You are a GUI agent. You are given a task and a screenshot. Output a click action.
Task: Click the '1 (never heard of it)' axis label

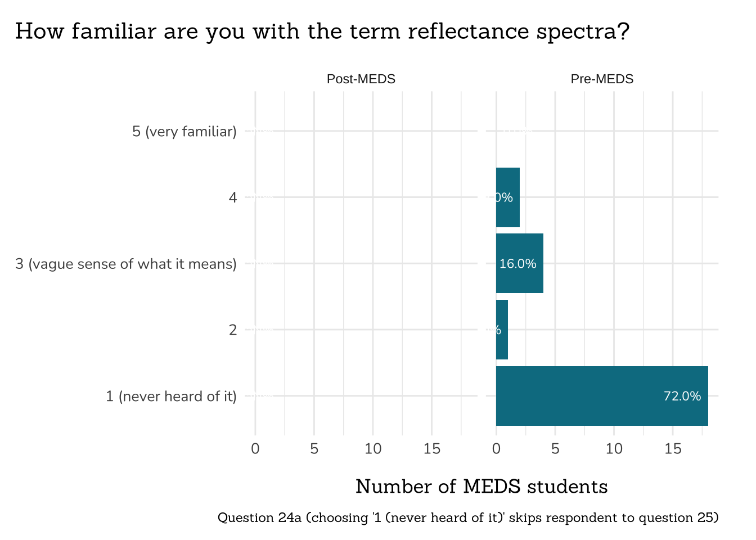[x=171, y=397]
